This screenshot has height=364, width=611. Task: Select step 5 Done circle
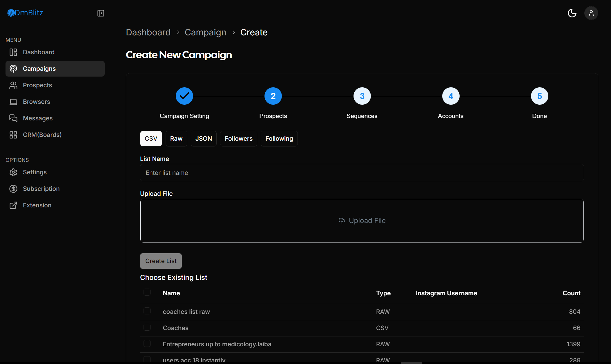(x=540, y=96)
